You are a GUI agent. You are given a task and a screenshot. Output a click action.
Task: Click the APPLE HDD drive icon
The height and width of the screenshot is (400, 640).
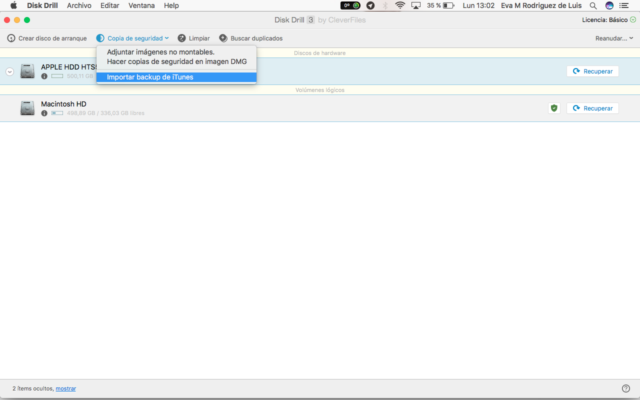pyautogui.click(x=27, y=71)
